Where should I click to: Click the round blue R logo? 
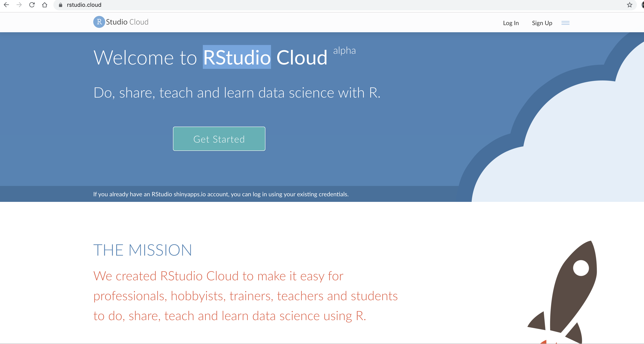click(x=99, y=22)
